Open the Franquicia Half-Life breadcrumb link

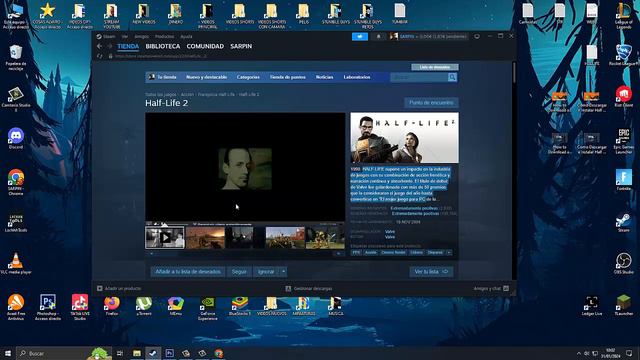pos(216,94)
